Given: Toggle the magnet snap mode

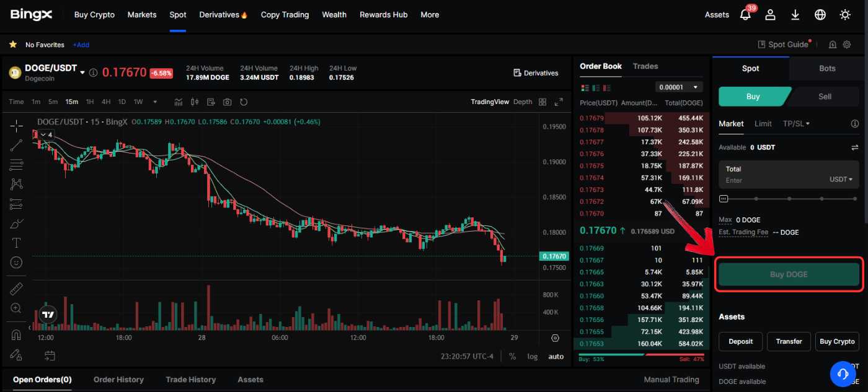Looking at the screenshot, I should [x=17, y=335].
